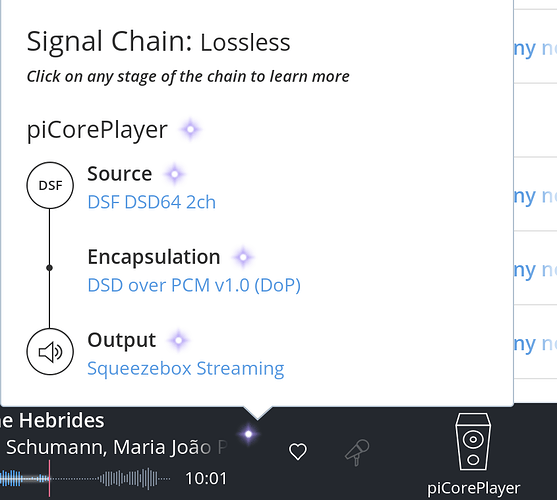Viewport: 557px width, 500px height.
Task: Open lyrics with the microphone icon
Action: click(357, 452)
